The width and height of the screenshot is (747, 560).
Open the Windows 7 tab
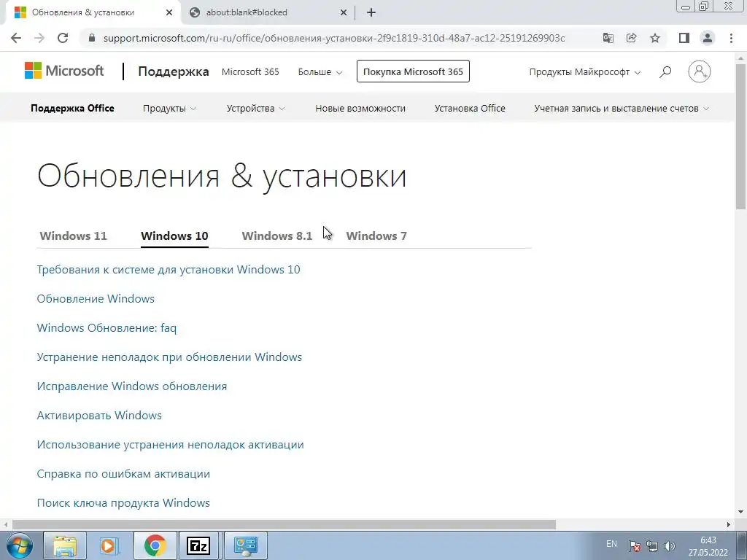tap(376, 236)
